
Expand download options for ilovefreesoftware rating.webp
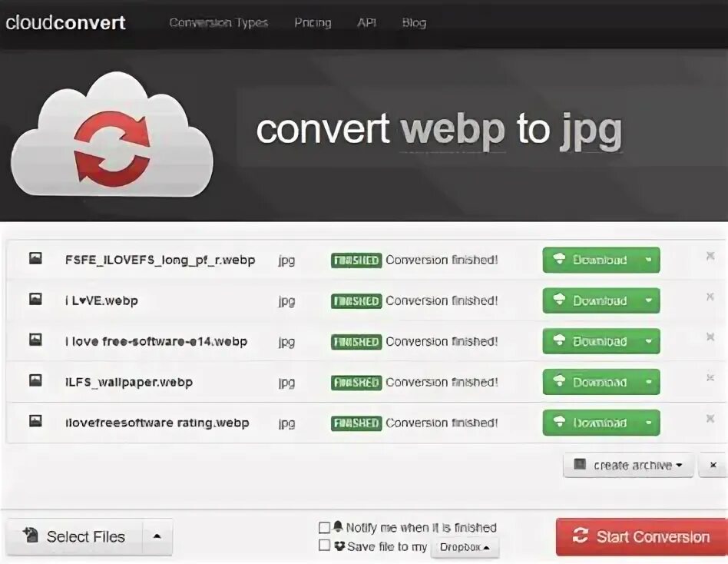(649, 423)
